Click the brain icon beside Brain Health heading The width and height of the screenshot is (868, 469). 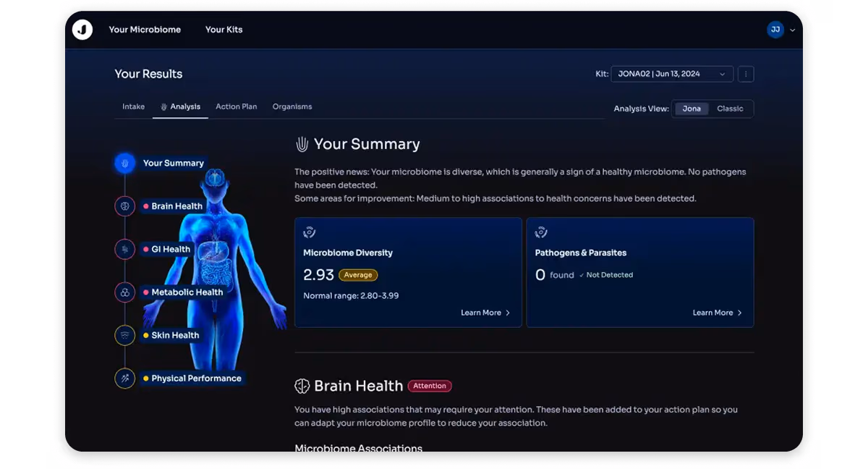pos(302,386)
